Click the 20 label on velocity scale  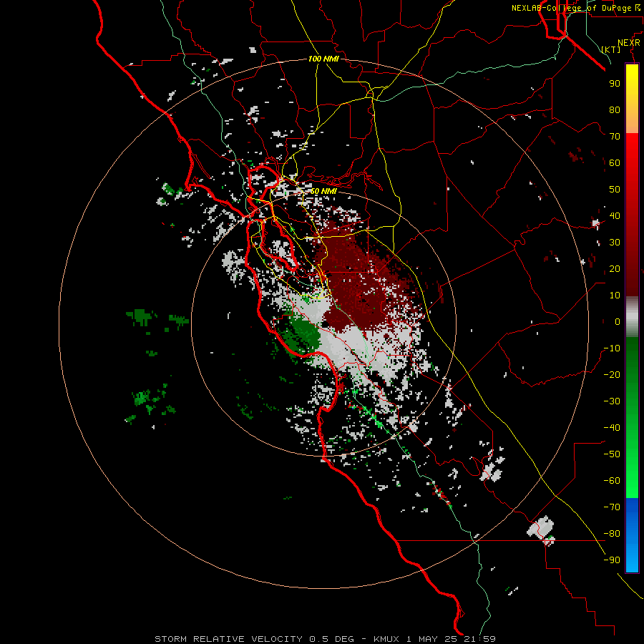coord(615,268)
